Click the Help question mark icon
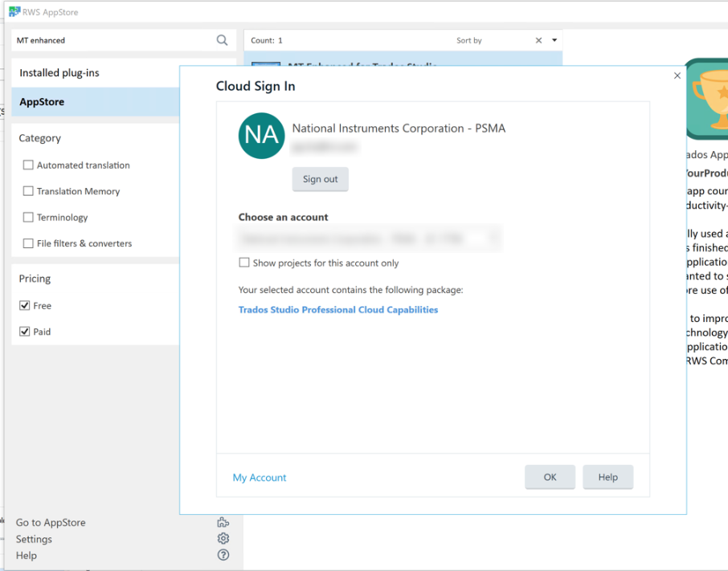Image resolution: width=728 pixels, height=571 pixels. pyautogui.click(x=223, y=555)
